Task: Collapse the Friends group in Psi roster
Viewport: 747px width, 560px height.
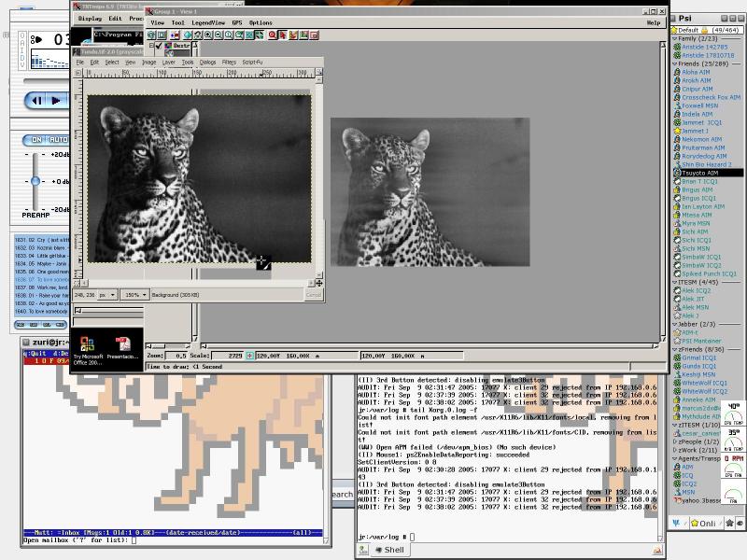Action: [676, 63]
